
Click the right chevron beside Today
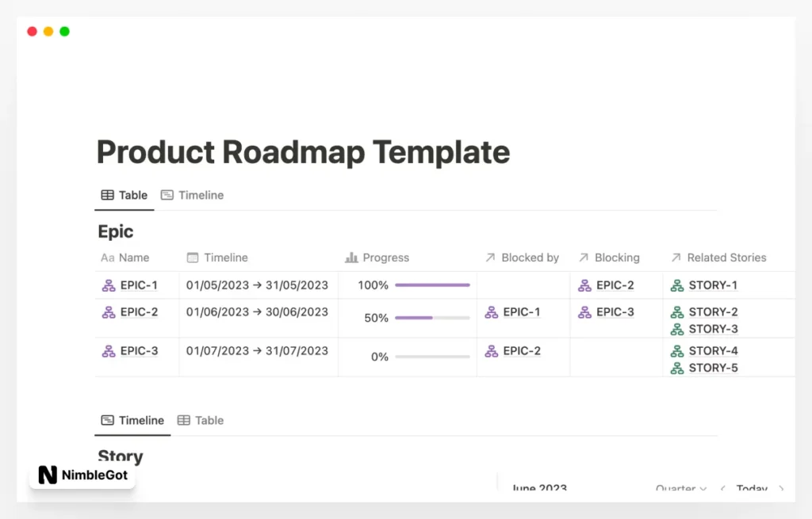pyautogui.click(x=779, y=489)
